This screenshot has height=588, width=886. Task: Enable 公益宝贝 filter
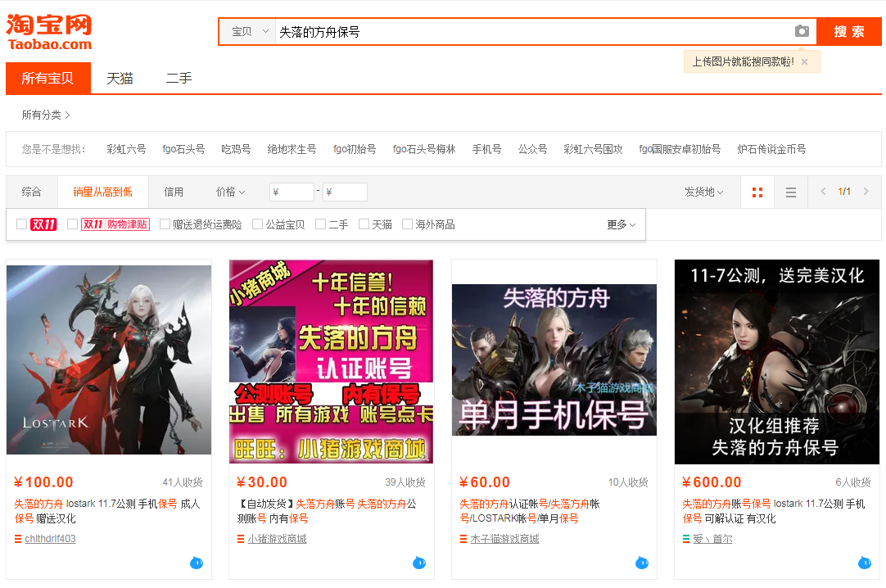[x=257, y=224]
